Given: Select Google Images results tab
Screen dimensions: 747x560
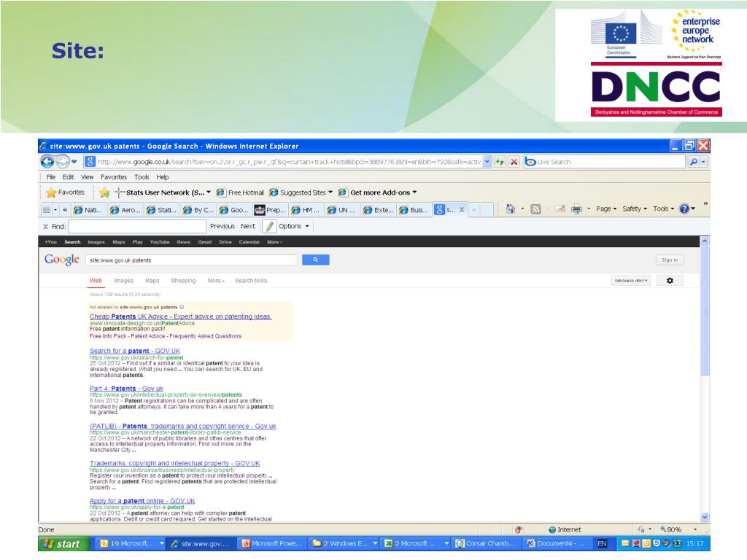Looking at the screenshot, I should [x=123, y=281].
